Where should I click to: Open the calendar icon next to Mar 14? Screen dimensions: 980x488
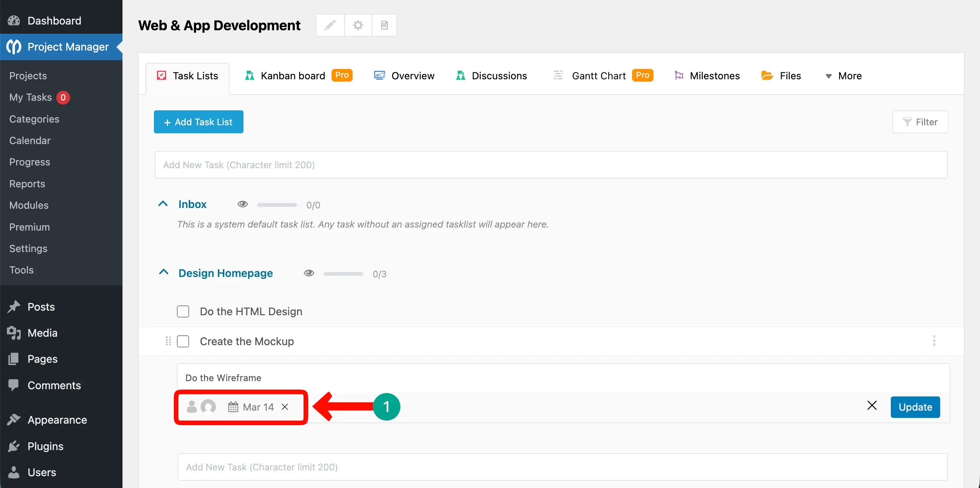click(x=232, y=406)
